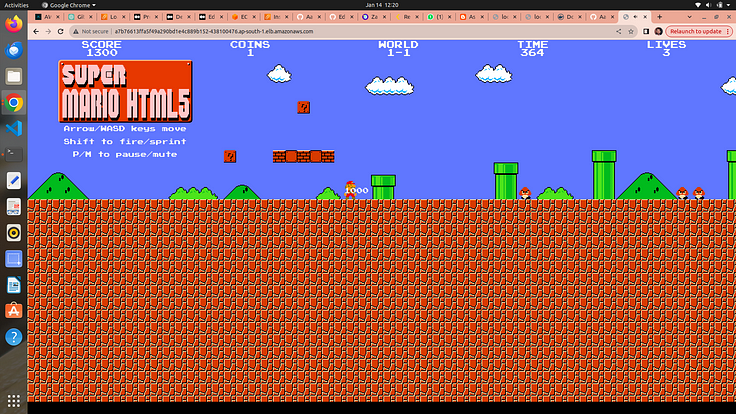Click the Not secure warning icon
Image resolution: width=736 pixels, height=414 pixels.
[76, 31]
